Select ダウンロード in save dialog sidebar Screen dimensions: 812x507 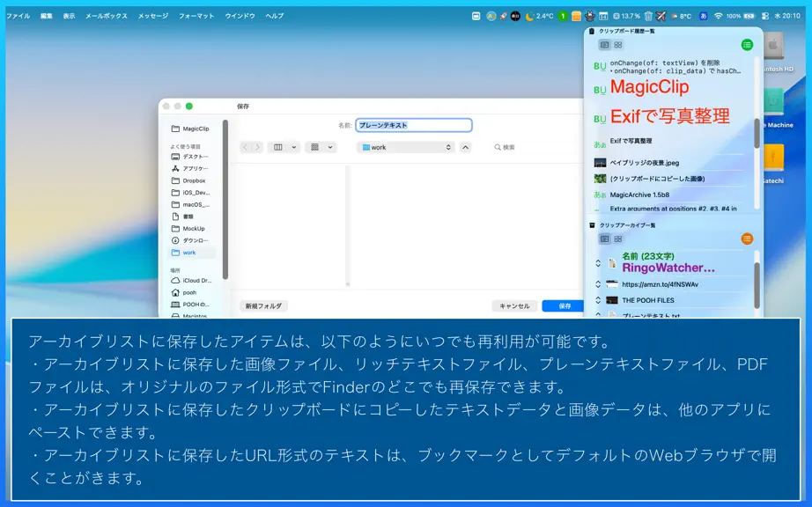point(190,240)
